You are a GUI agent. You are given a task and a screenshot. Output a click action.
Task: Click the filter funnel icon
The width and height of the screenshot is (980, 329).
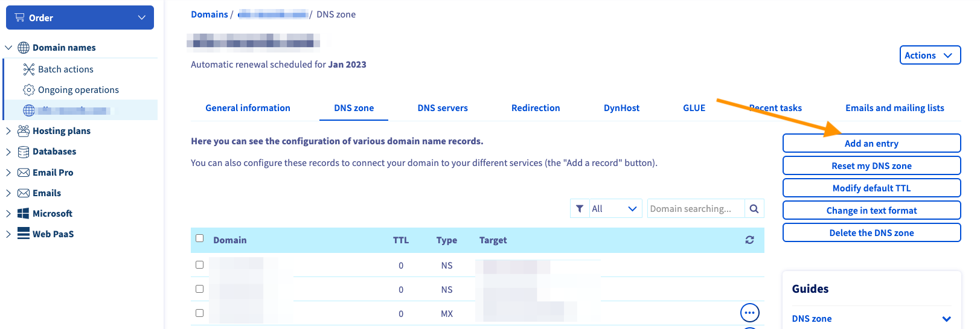[580, 208]
